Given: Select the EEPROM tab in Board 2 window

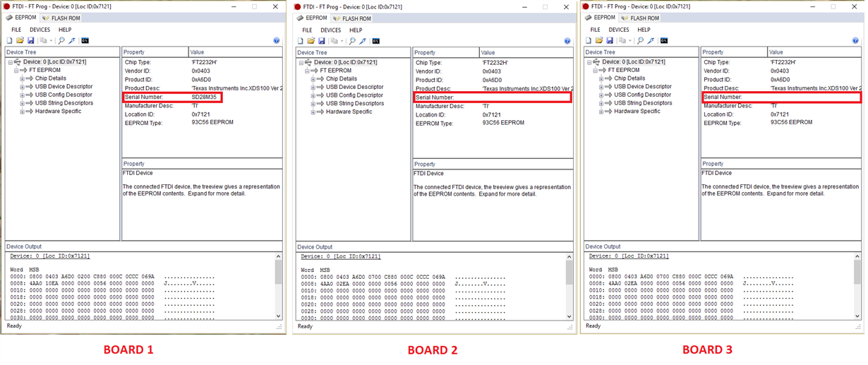Looking at the screenshot, I should pos(312,18).
